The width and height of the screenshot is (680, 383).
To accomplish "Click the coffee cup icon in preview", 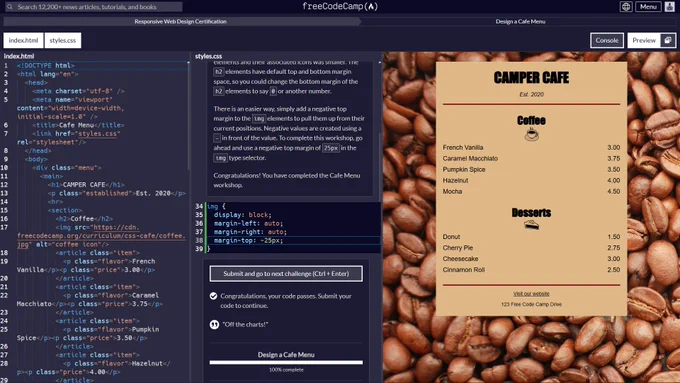I will tap(532, 134).
